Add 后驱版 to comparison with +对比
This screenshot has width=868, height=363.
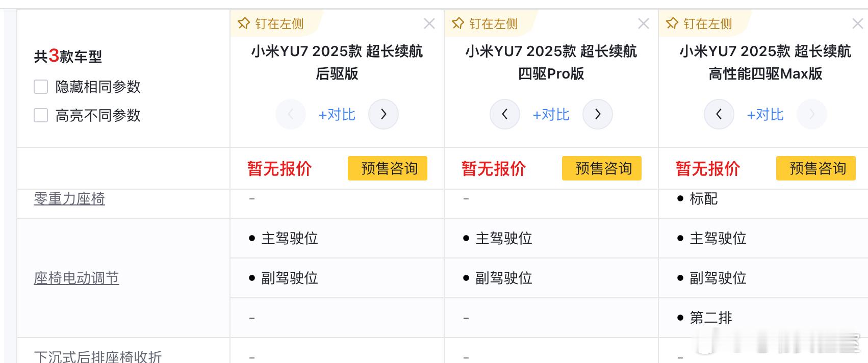click(337, 115)
